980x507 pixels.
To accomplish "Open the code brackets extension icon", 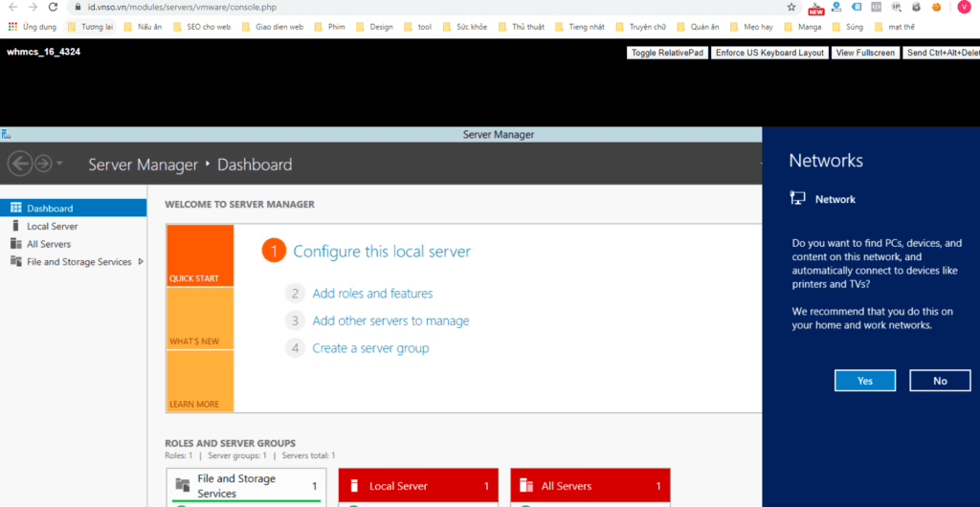I will point(877,8).
